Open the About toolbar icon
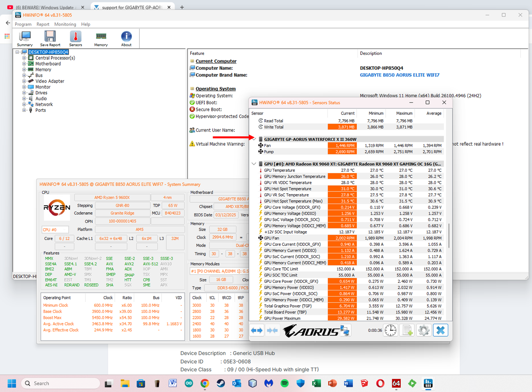This screenshot has width=532, height=392. click(x=126, y=39)
